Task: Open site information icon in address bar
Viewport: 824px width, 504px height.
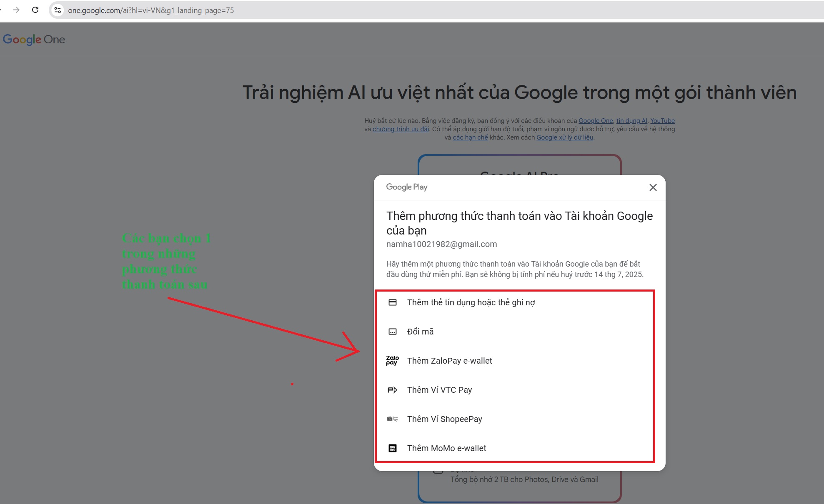Action: 58,10
